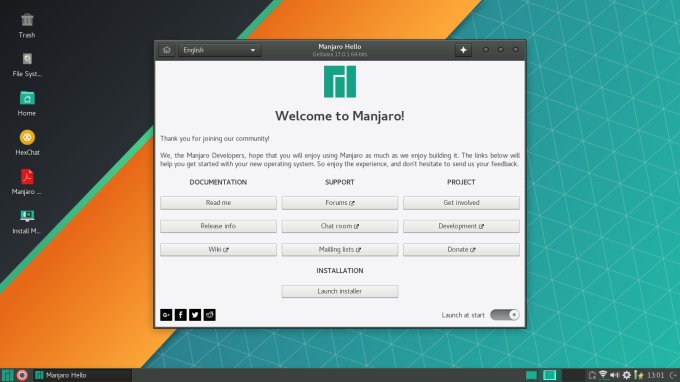Click the 'Thank you for joining our community!' text

(x=215, y=139)
